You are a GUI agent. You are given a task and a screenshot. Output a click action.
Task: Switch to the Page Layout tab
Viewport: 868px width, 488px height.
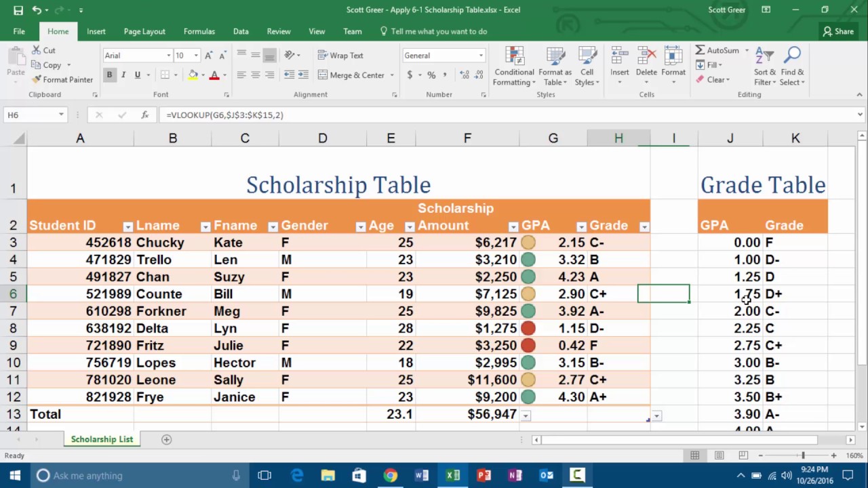point(144,31)
